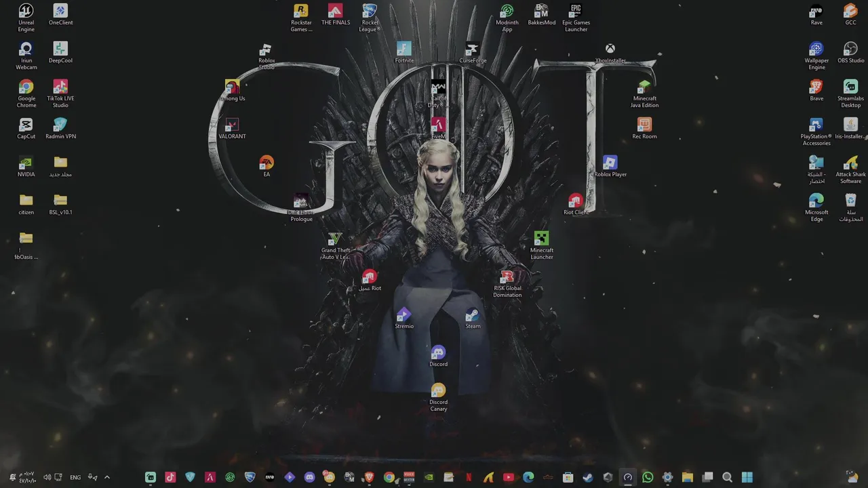868x488 pixels.
Task: Open the TikTok icon on taskbar
Action: 170,477
